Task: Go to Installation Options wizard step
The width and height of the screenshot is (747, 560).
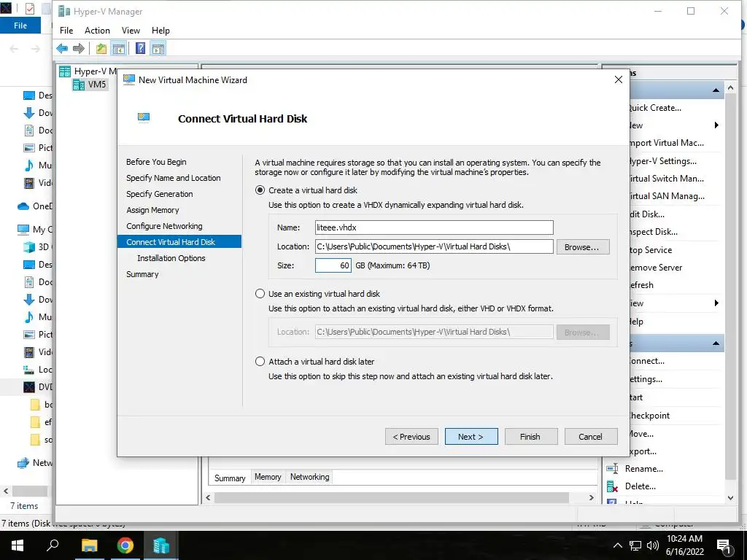Action: (171, 258)
